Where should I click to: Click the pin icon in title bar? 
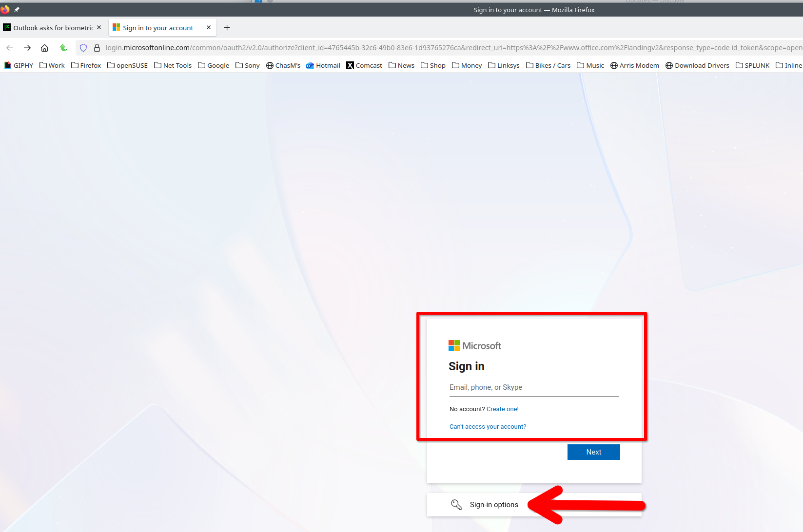(x=17, y=10)
